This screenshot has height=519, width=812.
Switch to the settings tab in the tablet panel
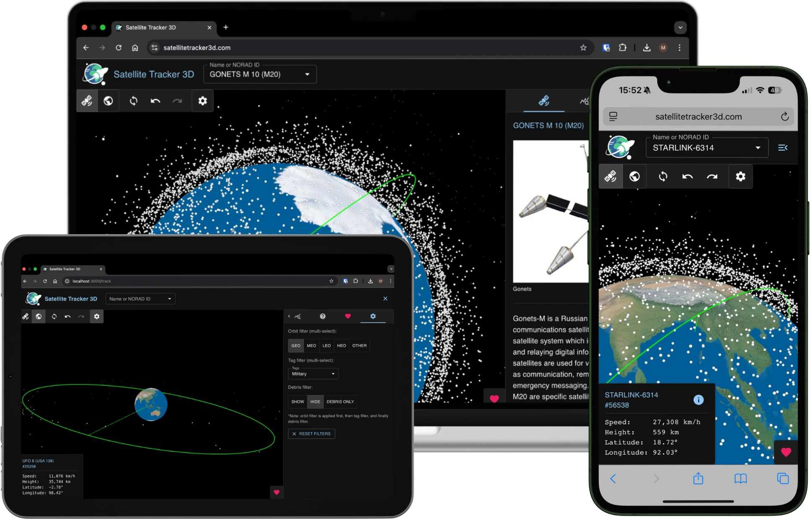[373, 317]
